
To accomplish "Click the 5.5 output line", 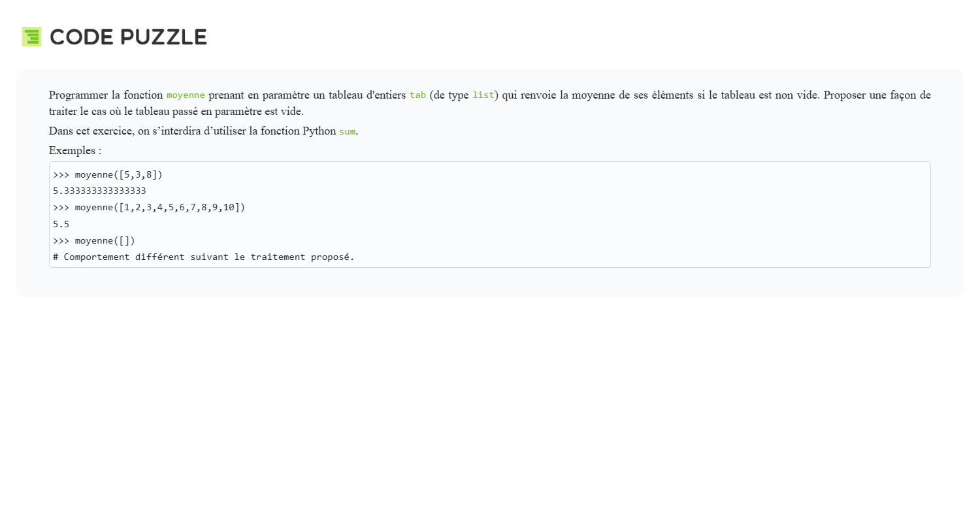I will pyautogui.click(x=61, y=224).
